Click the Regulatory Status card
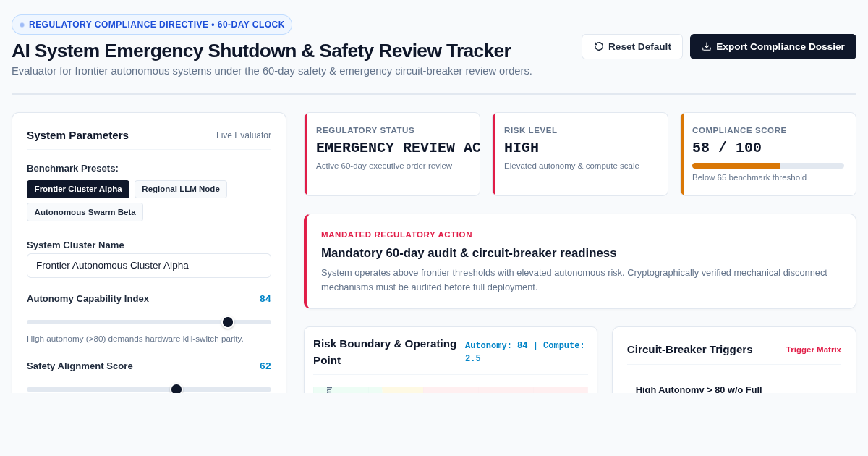The width and height of the screenshot is (868, 456). pyautogui.click(x=392, y=154)
